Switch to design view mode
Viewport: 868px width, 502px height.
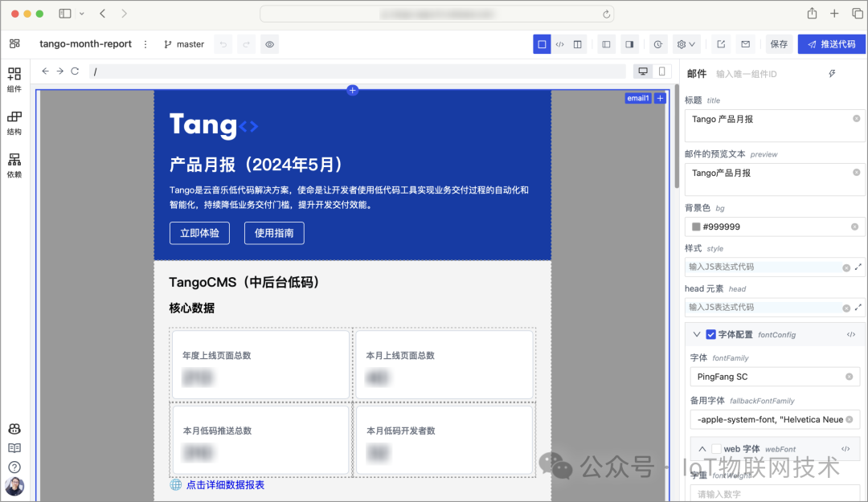tap(542, 44)
